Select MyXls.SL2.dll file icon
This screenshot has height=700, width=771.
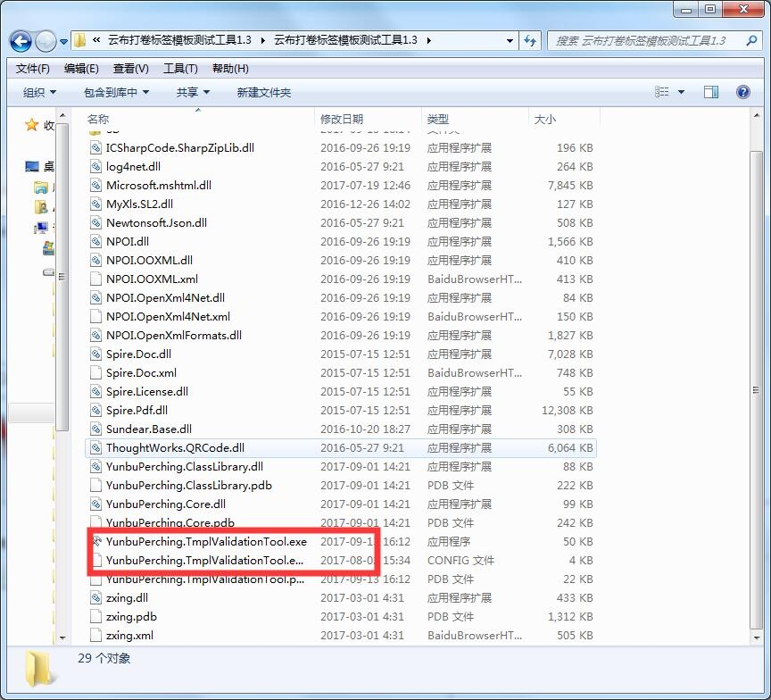click(95, 204)
